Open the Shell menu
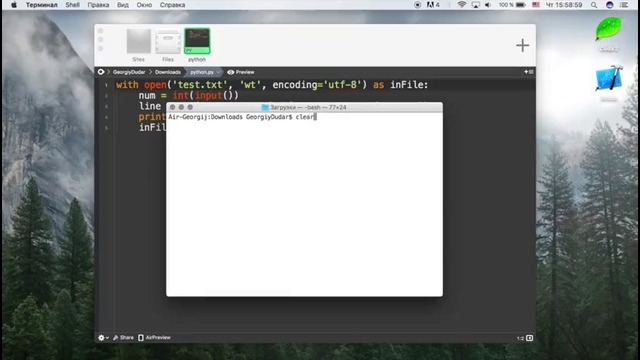640x360 pixels. (72, 5)
